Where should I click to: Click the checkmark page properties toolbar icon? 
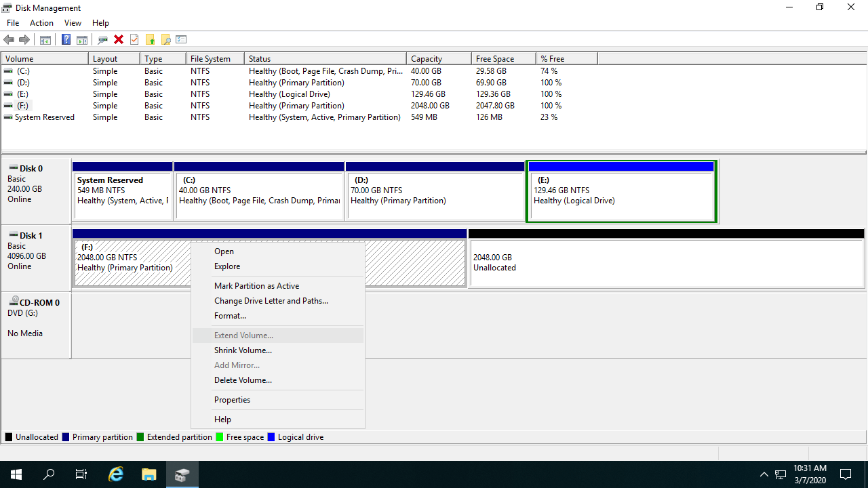click(134, 40)
